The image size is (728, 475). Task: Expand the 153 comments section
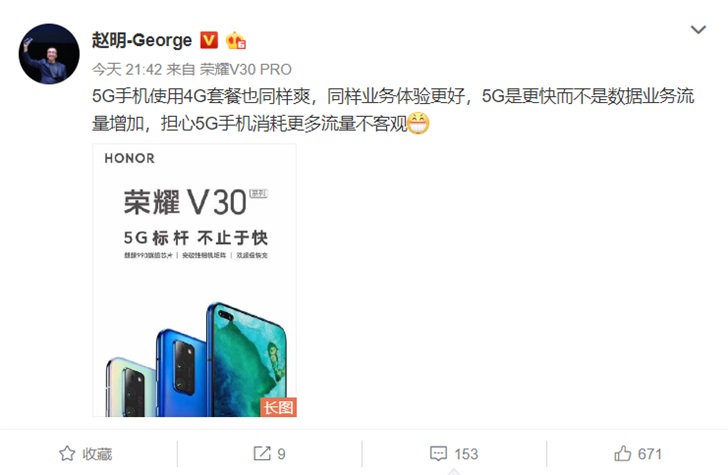click(466, 454)
